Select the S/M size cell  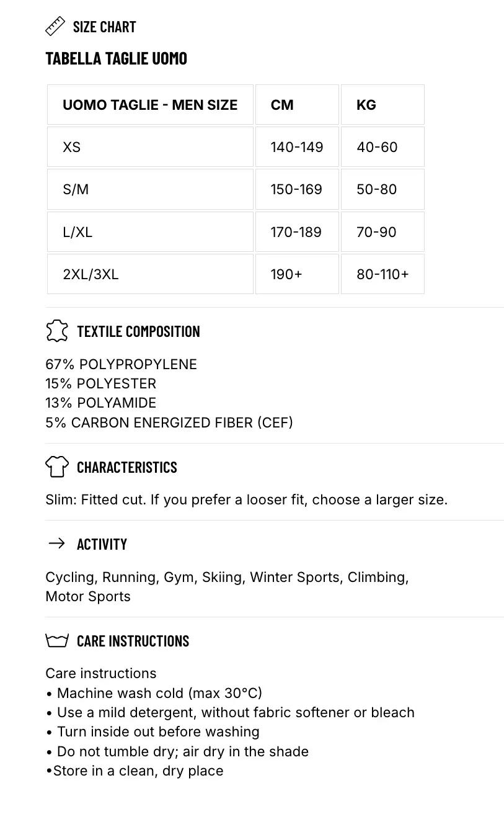click(x=150, y=189)
